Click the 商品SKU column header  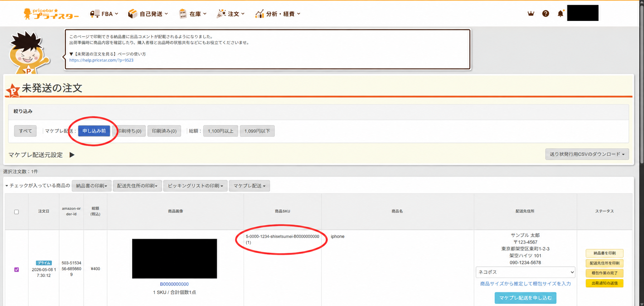pos(283,211)
